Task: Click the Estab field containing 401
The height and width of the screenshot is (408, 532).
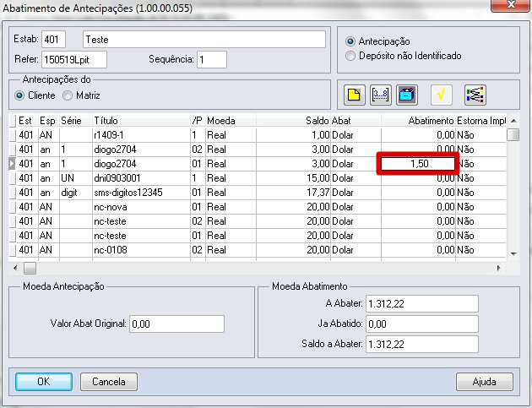Action: [x=53, y=40]
